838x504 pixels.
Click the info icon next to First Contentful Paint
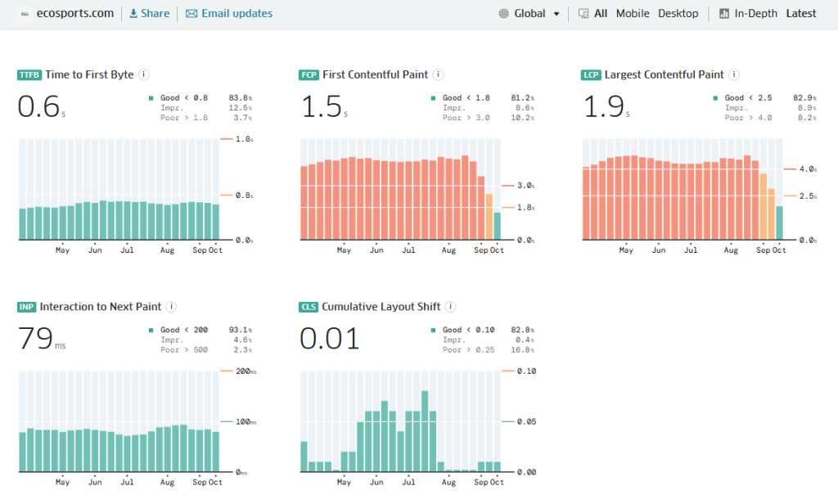click(438, 74)
